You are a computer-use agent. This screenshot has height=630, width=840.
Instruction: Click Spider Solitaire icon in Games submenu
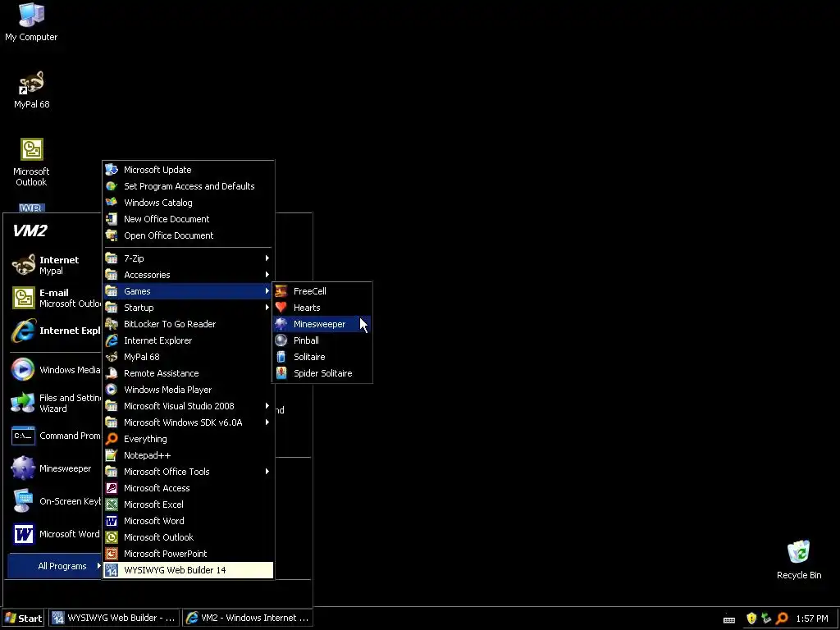[x=281, y=373]
